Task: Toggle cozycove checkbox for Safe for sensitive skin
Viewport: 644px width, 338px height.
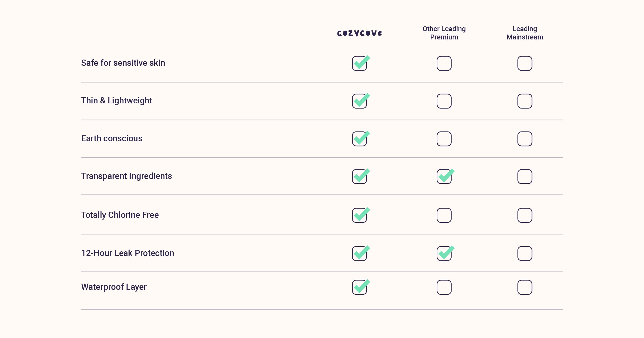Action: coord(359,63)
